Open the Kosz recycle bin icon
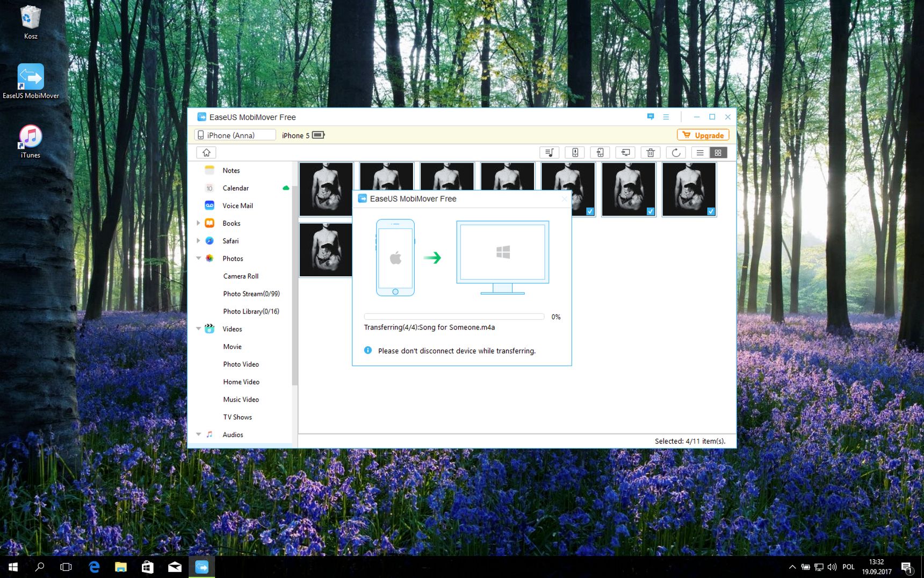Image resolution: width=924 pixels, height=578 pixels. tap(31, 22)
